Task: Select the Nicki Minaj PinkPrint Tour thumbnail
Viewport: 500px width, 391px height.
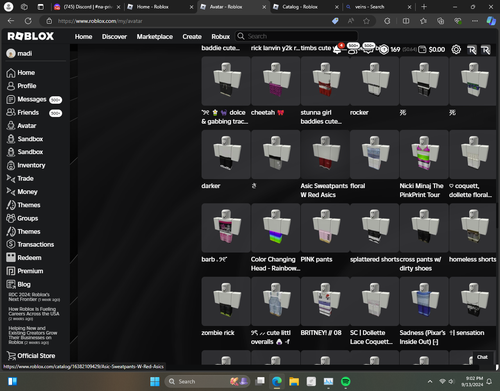Action: (424, 154)
